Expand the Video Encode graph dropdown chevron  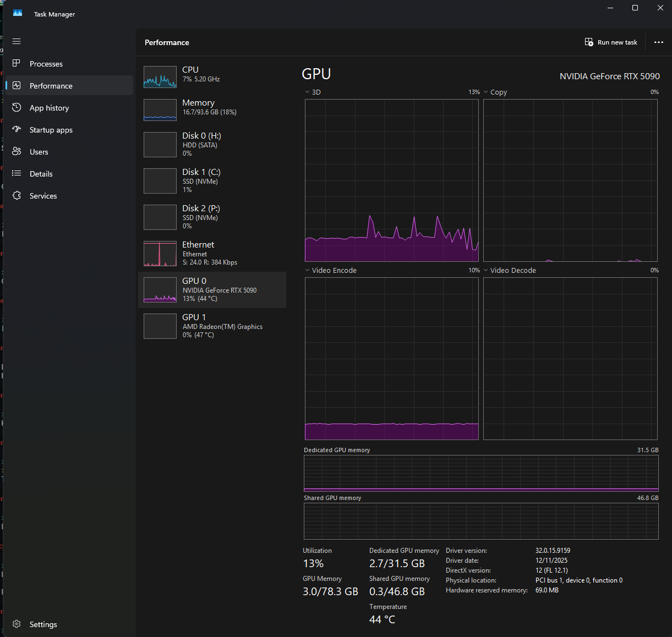point(307,271)
